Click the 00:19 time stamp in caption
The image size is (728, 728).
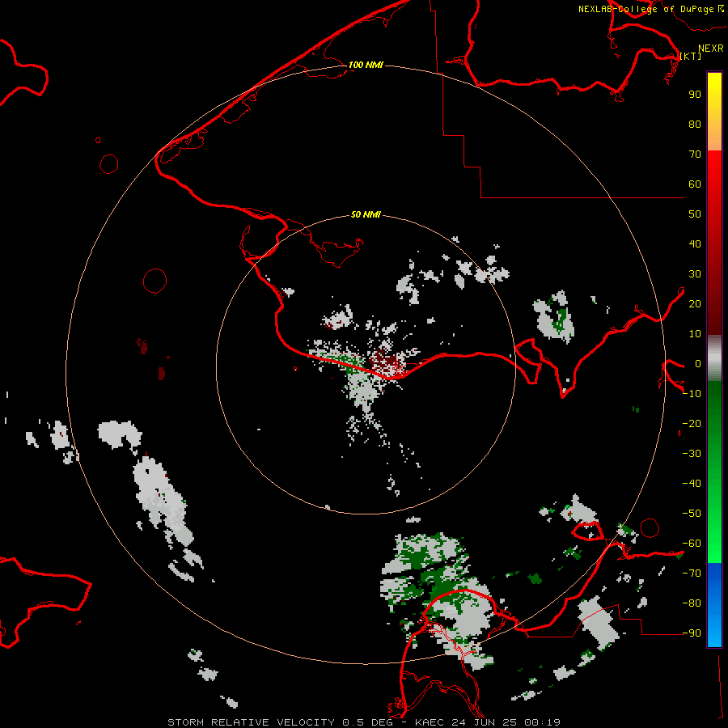point(542,722)
